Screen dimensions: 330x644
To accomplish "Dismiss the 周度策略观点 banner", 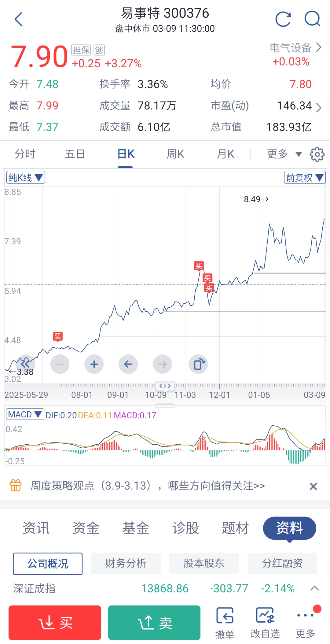I will tap(313, 486).
